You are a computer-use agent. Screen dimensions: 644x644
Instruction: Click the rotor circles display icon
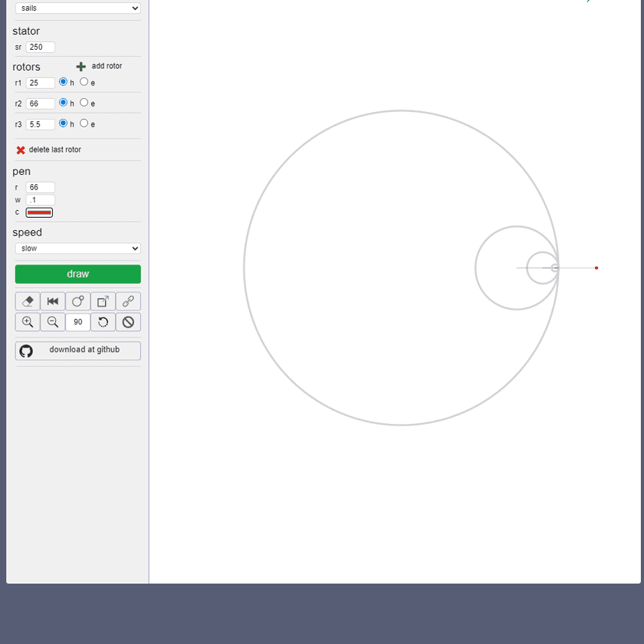coord(77,301)
